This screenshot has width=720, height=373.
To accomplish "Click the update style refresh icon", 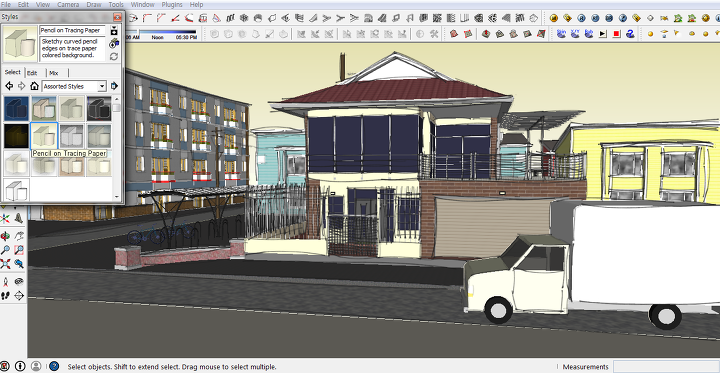I will pyautogui.click(x=114, y=57).
